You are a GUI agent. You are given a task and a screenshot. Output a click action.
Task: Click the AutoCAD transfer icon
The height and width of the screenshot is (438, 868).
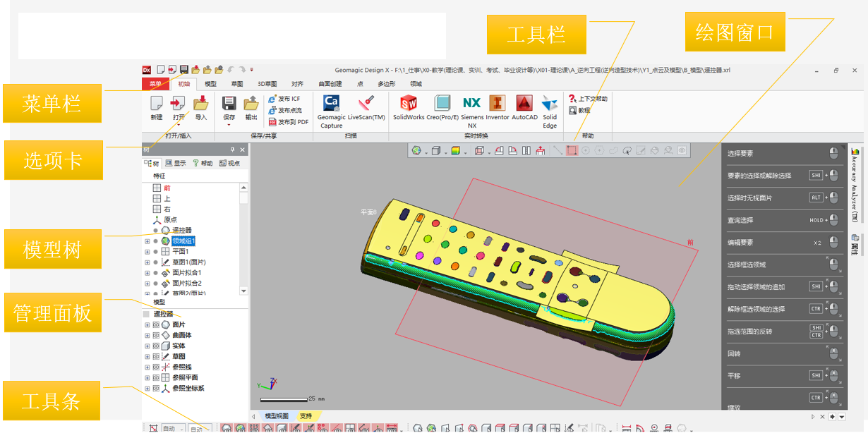point(524,104)
